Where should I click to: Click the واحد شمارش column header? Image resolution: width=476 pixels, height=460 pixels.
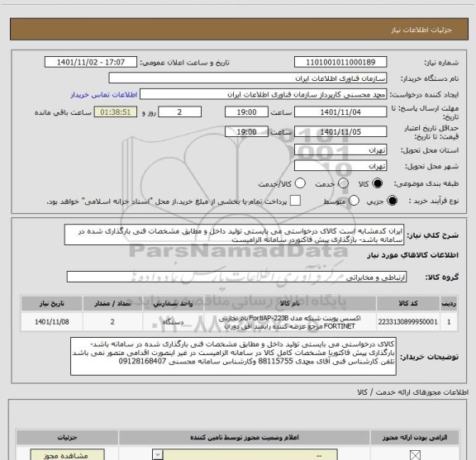click(x=173, y=303)
